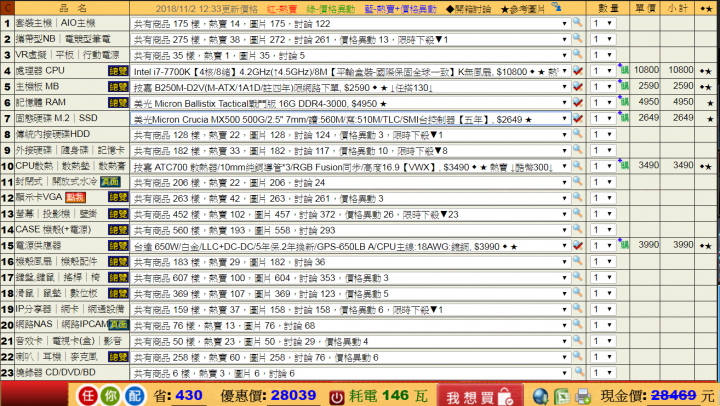
Task: Click the green 購 icon beside cooler price 3490
Action: (624, 164)
